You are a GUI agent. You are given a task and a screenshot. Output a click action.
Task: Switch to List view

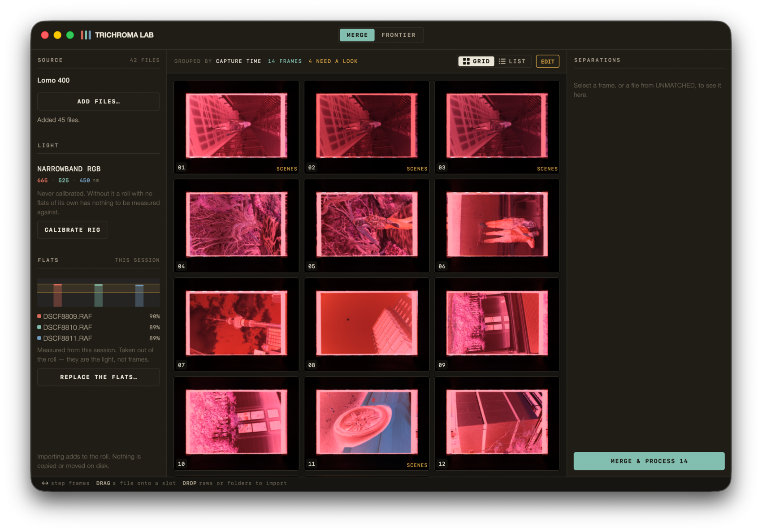tap(512, 61)
